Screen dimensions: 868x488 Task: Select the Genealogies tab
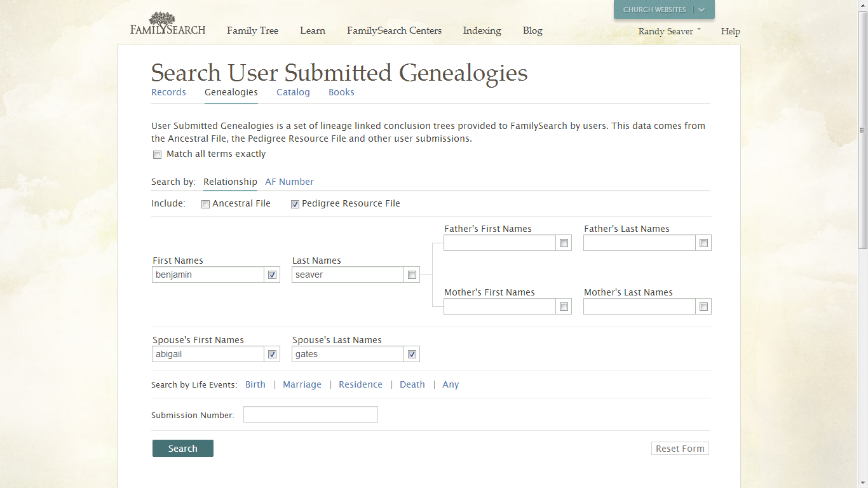(x=231, y=92)
